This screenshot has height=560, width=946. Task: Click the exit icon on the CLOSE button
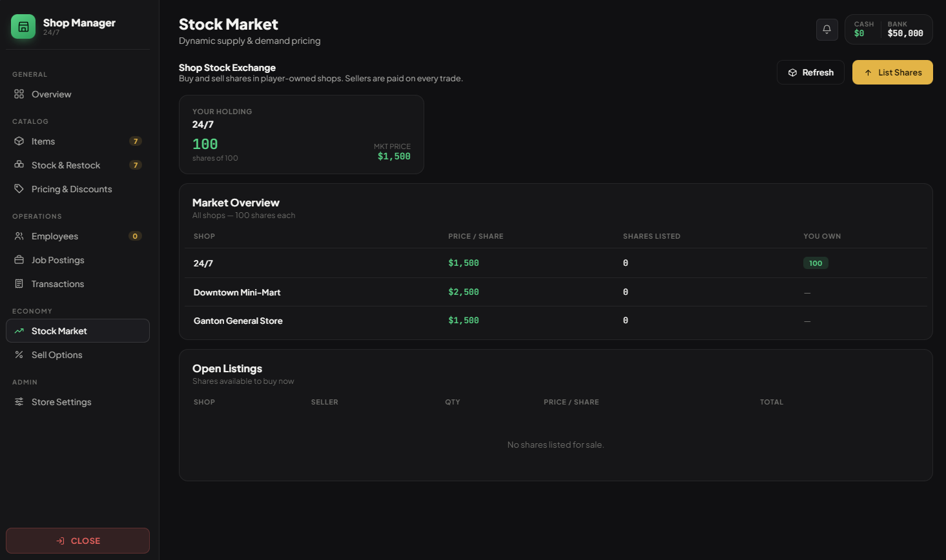(60, 541)
